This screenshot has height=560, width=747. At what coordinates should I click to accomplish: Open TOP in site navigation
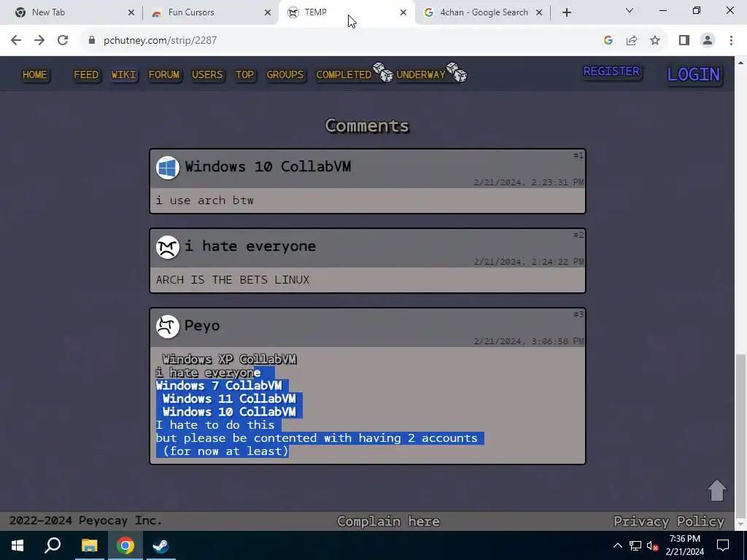point(245,75)
